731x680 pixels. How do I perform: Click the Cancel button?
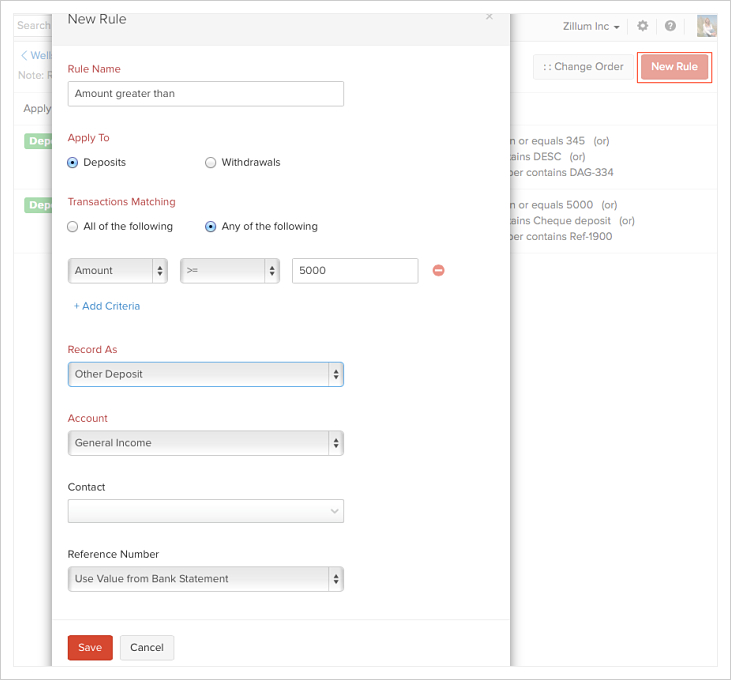coord(147,647)
